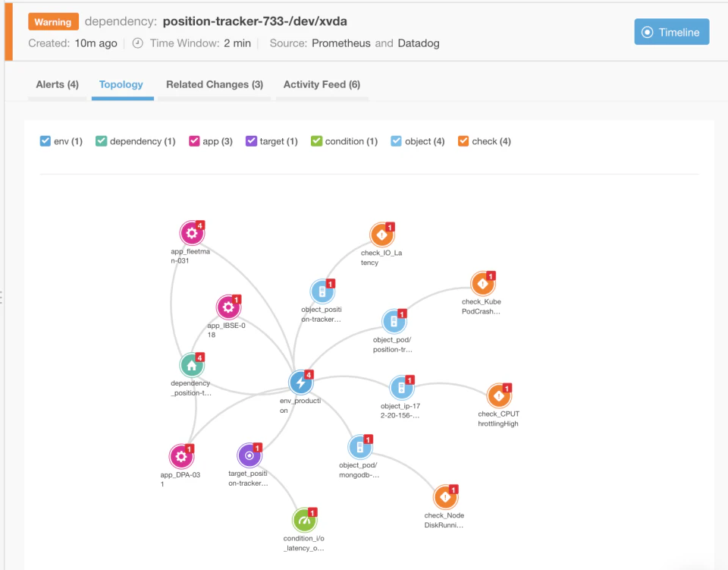This screenshot has height=570, width=728.
Task: Click the Warning status badge
Action: click(x=53, y=21)
